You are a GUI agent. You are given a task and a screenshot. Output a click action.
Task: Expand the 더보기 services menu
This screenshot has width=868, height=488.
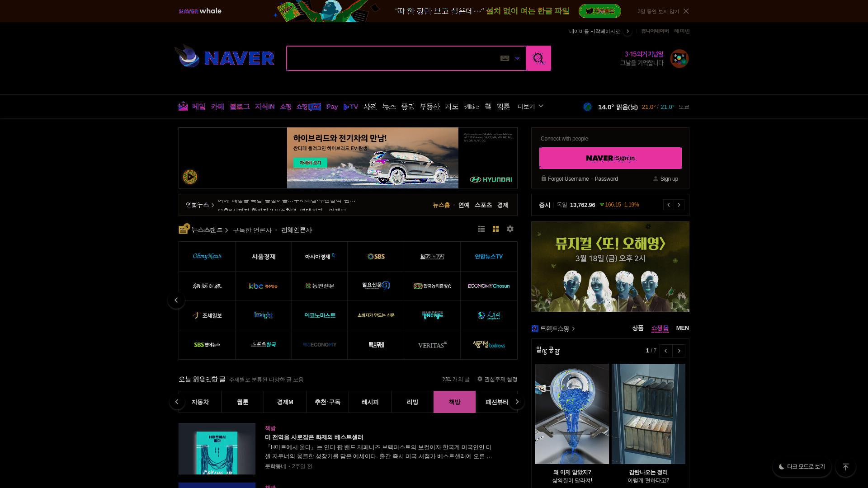(530, 107)
